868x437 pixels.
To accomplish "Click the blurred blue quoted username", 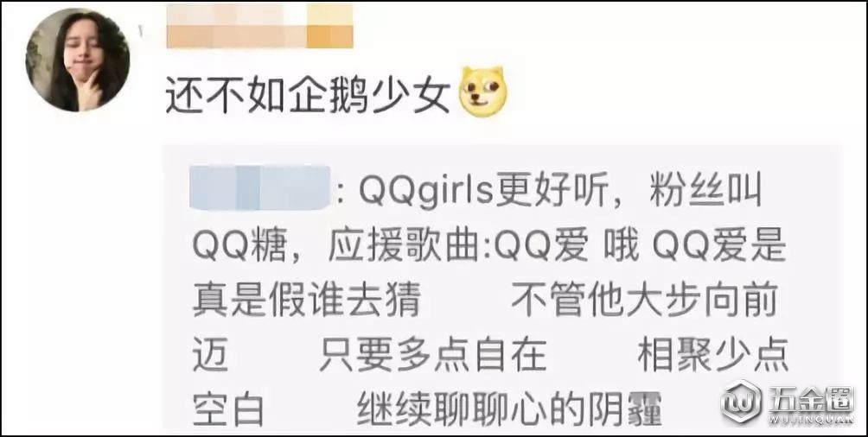I will (x=259, y=188).
